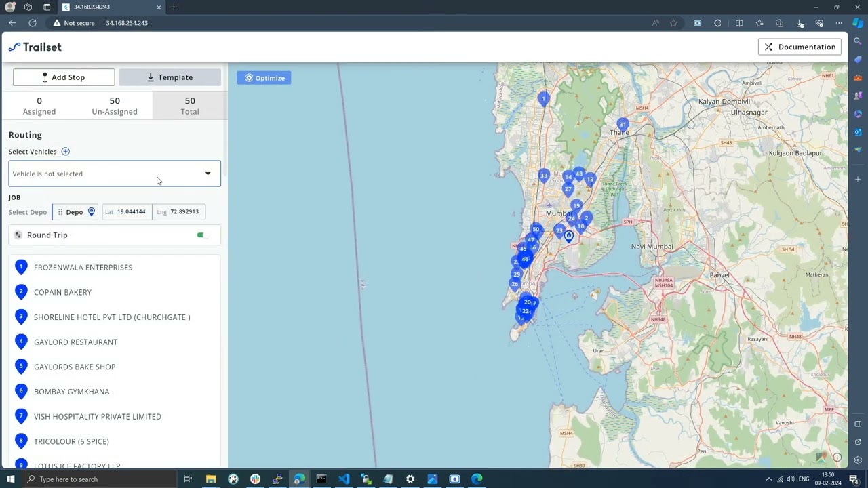Switch to the Un-Assigned stops tab
Screen dimensions: 868x488
[x=115, y=106]
